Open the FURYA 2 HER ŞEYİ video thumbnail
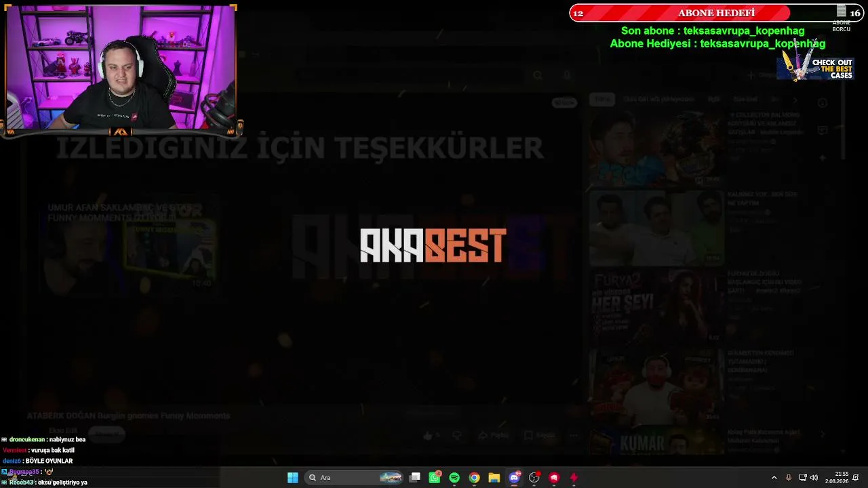Viewport: 868px width, 488px height. click(x=656, y=307)
